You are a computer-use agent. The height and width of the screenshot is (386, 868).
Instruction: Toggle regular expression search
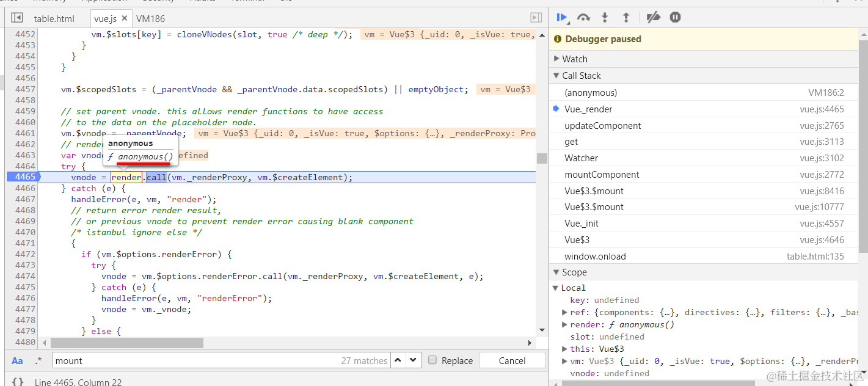38,361
